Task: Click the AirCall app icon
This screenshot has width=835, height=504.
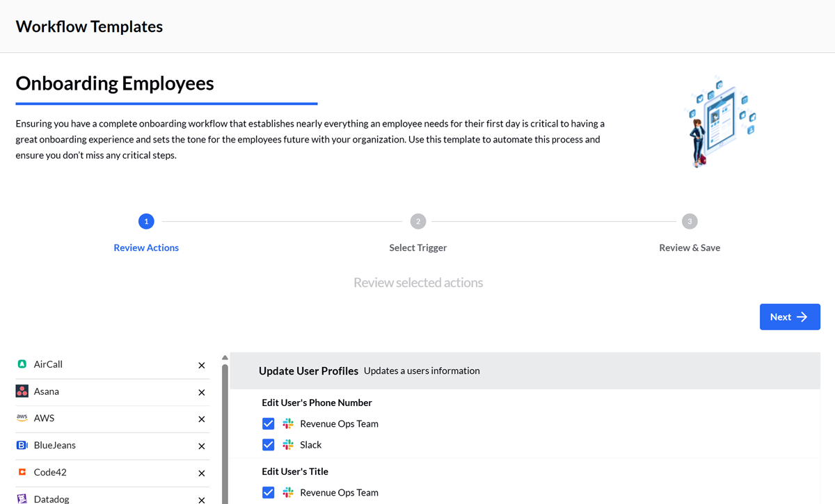Action: click(22, 364)
